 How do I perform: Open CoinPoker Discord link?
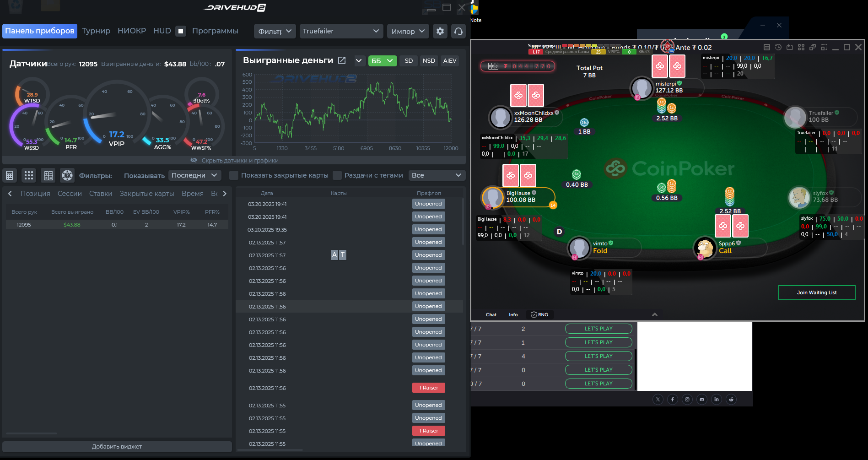tap(702, 399)
